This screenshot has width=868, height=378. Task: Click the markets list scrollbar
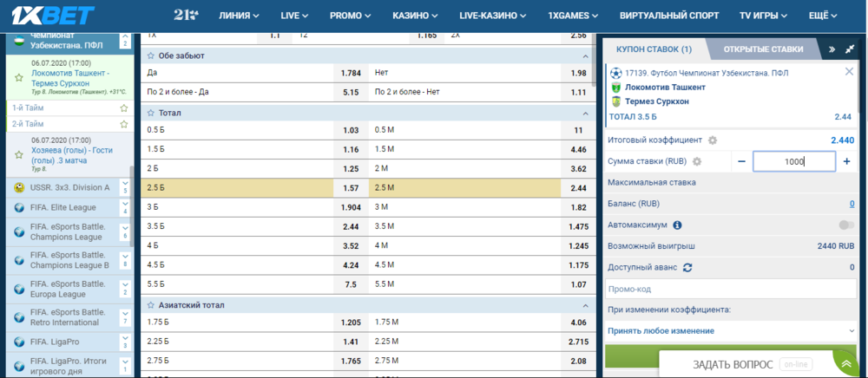pyautogui.click(x=595, y=60)
